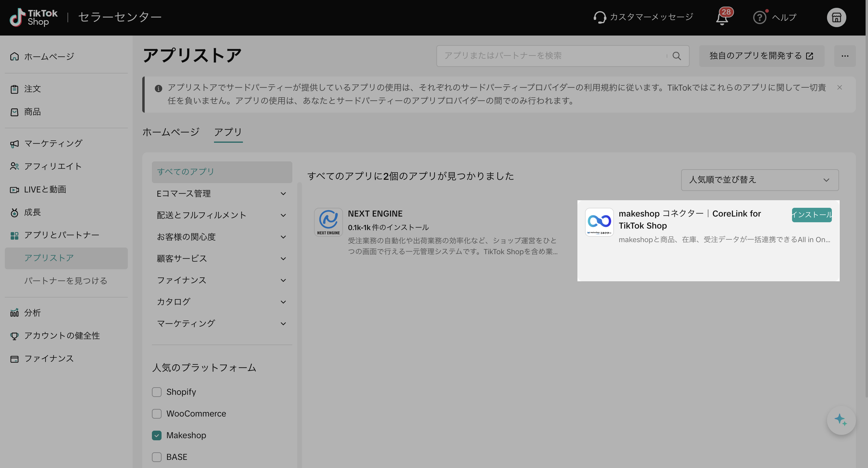Check the Shopify platform checkbox
This screenshot has height=468, width=868.
157,392
